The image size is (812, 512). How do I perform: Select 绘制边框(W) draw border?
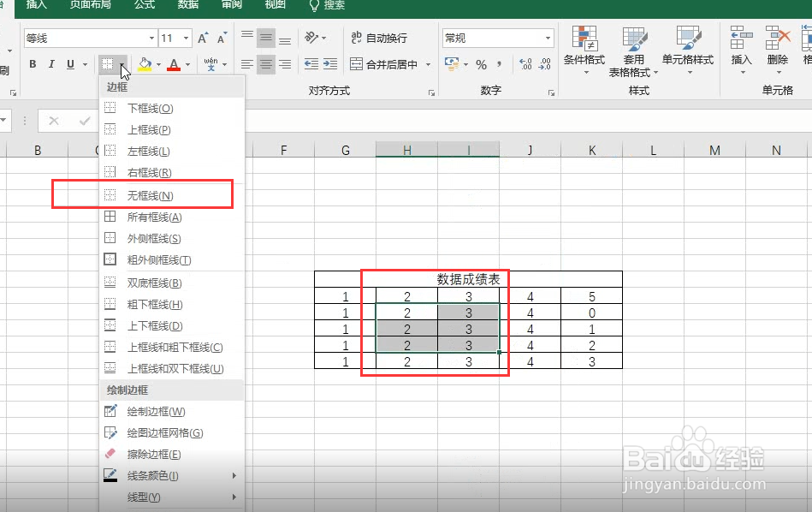coord(171,412)
